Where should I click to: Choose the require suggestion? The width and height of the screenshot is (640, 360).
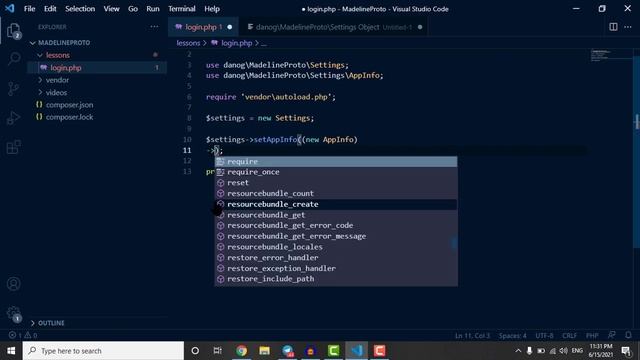pyautogui.click(x=336, y=162)
